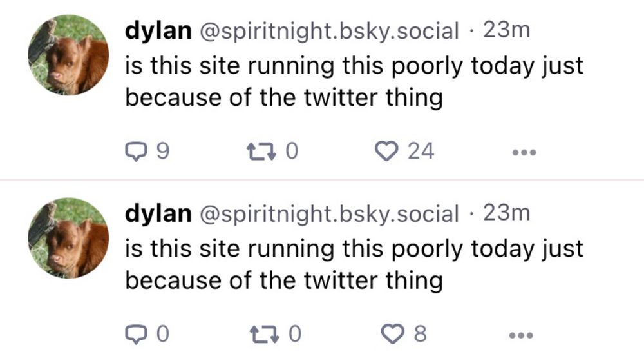This screenshot has width=644, height=354.
Task: Reply to the top post with 9 replies
Action: (136, 152)
